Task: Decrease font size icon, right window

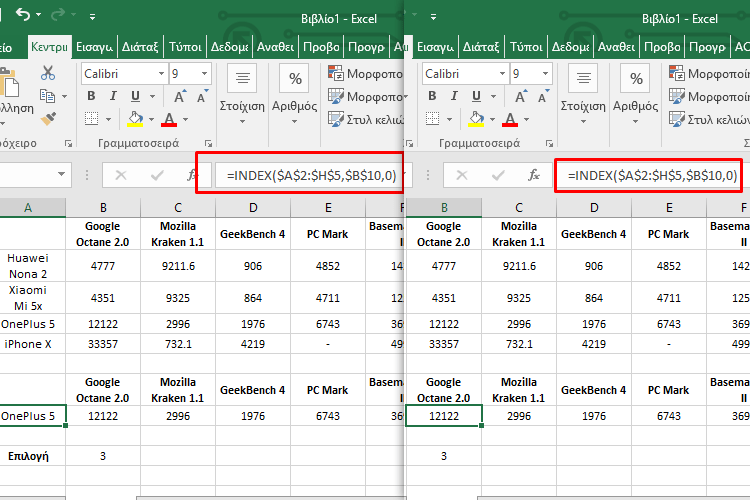Action: (x=543, y=96)
